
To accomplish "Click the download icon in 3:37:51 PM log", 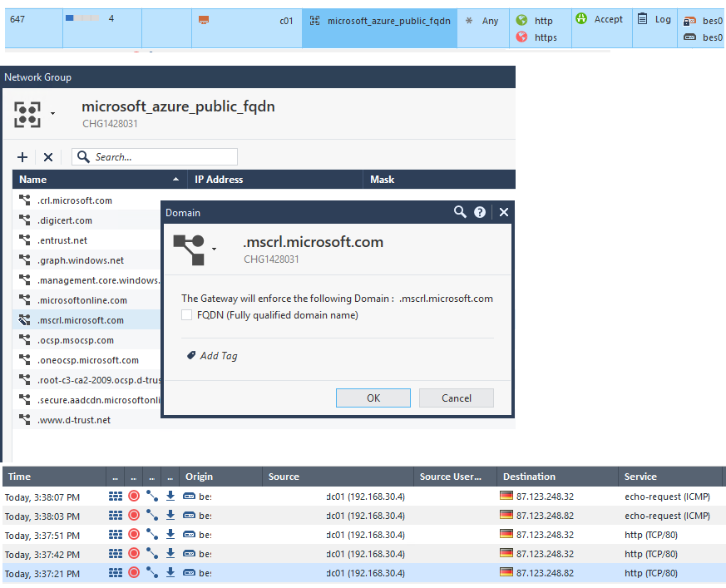I will [170, 534].
